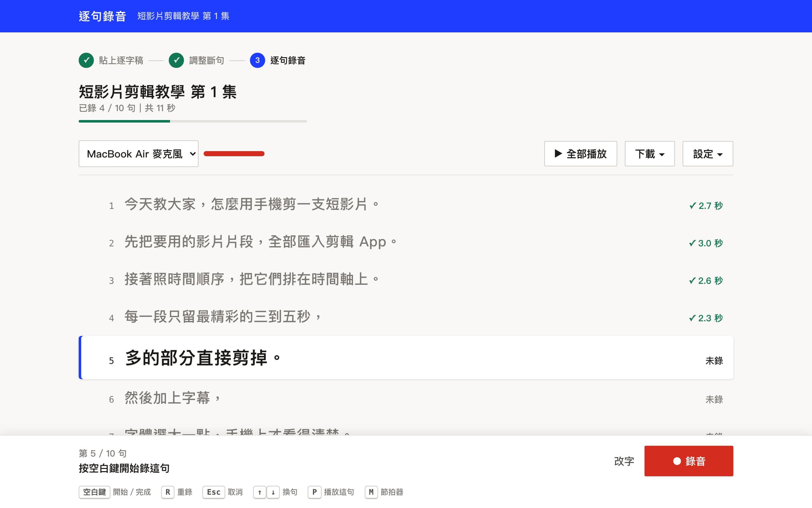Viewport: 812px width, 508px height.
Task: Click the page heading 短影片剪輯教學 第 1 集
Action: click(158, 92)
